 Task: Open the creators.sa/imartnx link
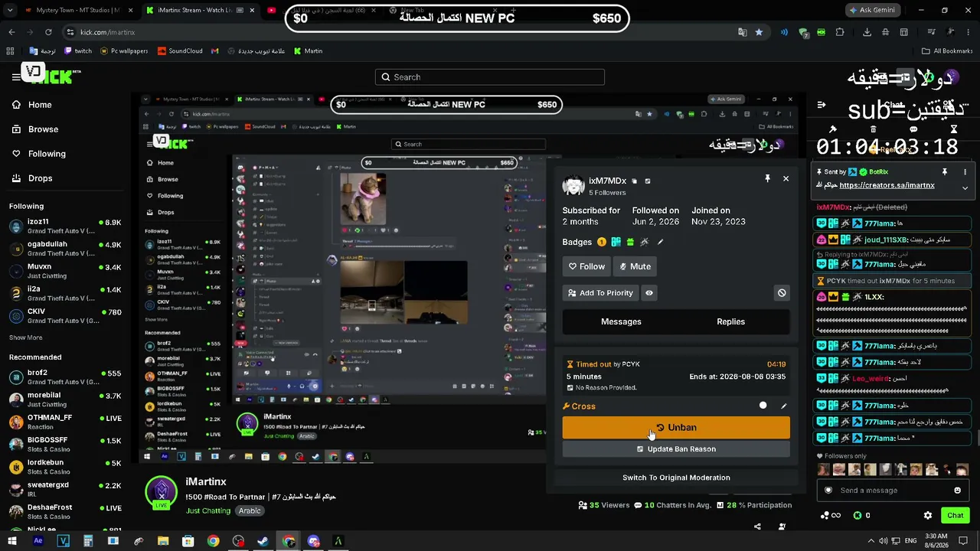[x=887, y=185]
